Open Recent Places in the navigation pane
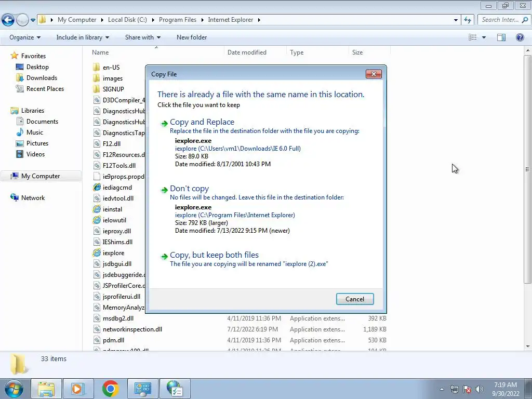Viewport: 532px width, 399px height. (x=45, y=88)
